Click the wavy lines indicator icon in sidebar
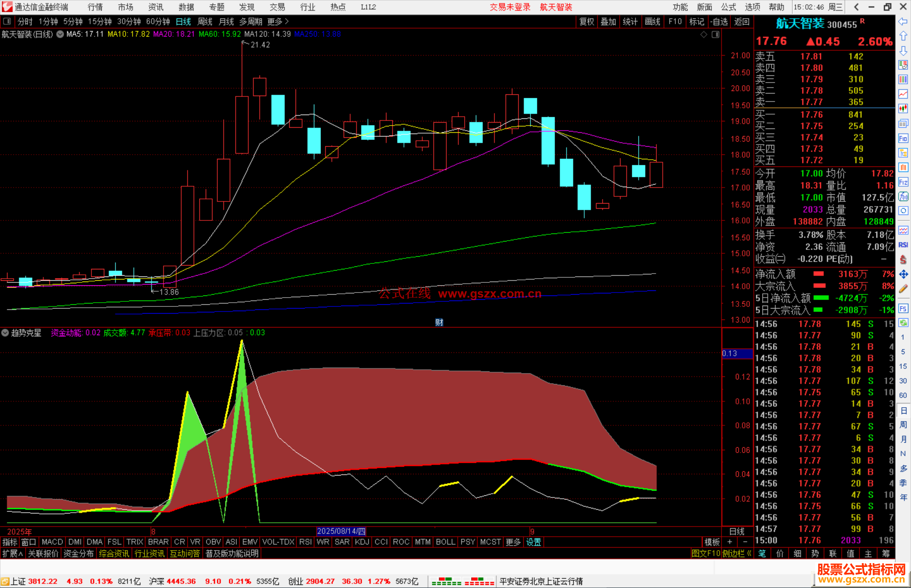The width and height of the screenshot is (911, 588). pos(903,230)
